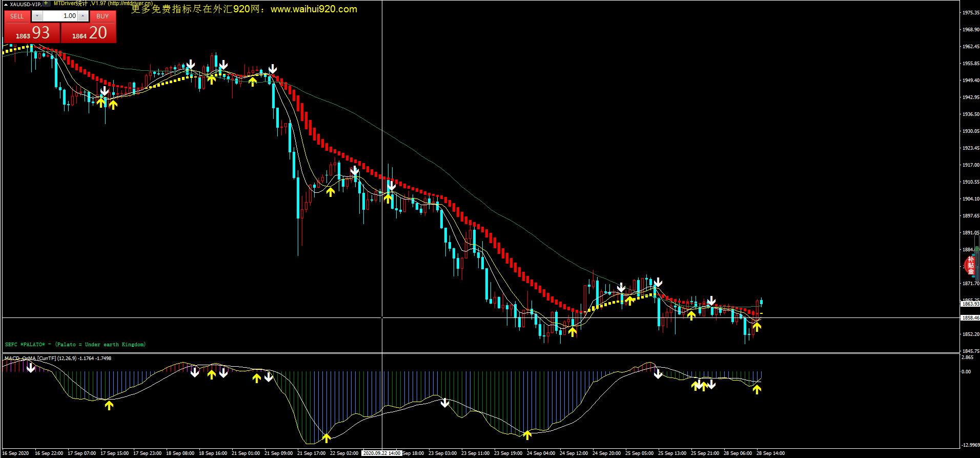Increase lot volume with the up arrow
The width and height of the screenshot is (980, 458).
coord(83,16)
